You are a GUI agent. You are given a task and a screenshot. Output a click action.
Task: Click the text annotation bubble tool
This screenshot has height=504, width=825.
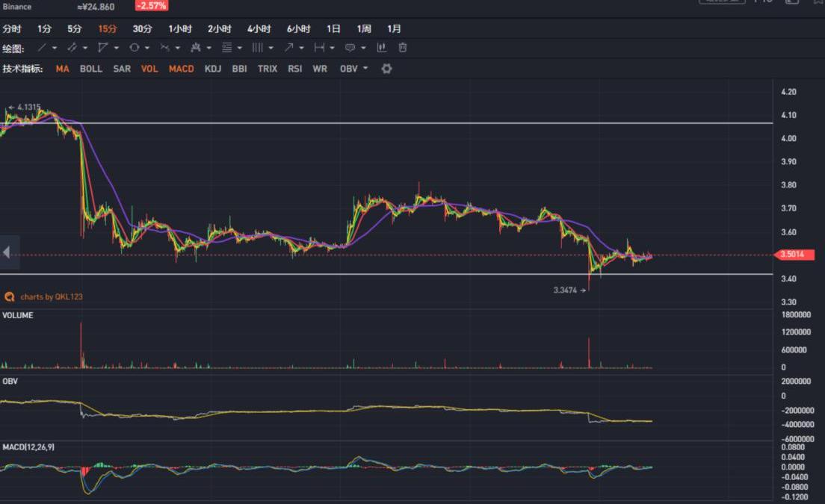(349, 48)
